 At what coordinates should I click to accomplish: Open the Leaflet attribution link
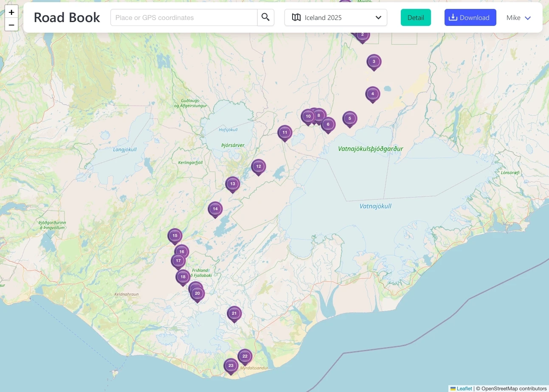[x=464, y=389]
